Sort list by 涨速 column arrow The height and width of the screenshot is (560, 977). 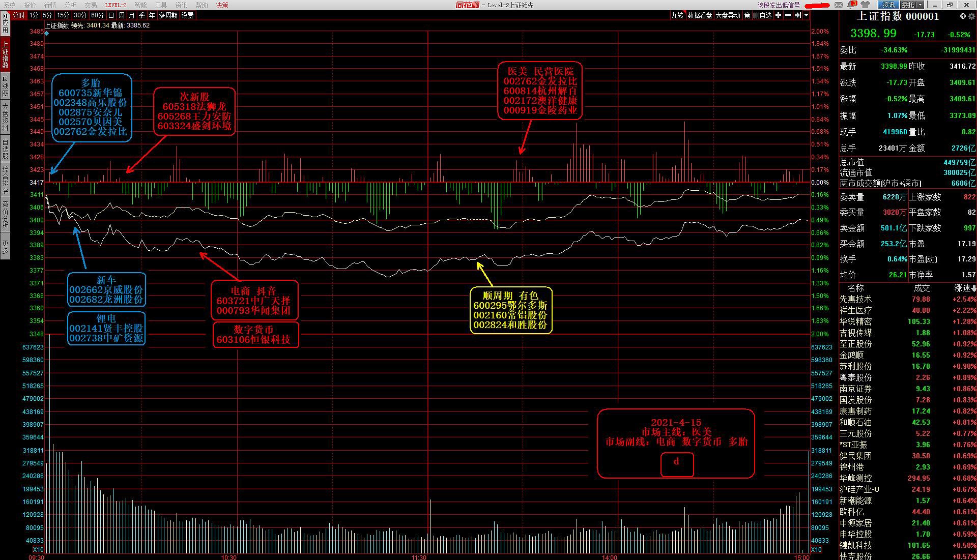[973, 288]
